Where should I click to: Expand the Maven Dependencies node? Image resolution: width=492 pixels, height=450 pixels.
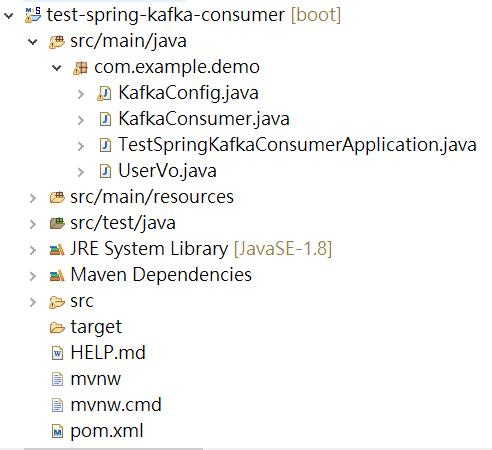[33, 276]
